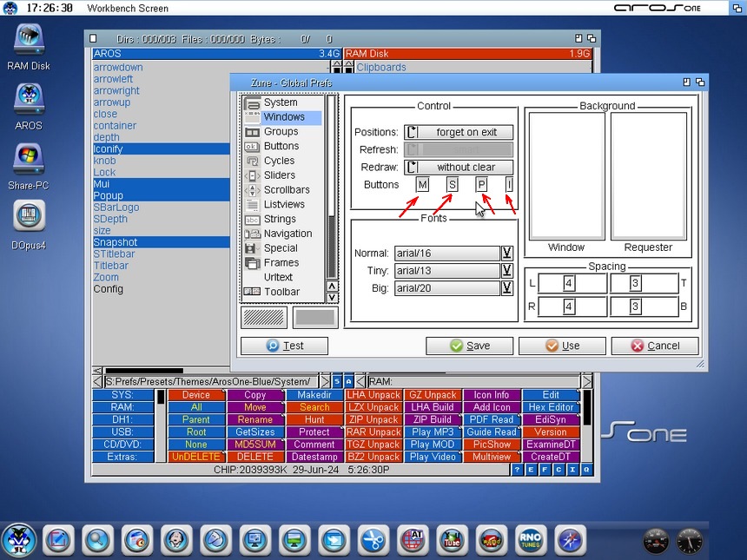747x560 pixels.
Task: Click the small E button in DOpus footer
Action: tap(531, 470)
